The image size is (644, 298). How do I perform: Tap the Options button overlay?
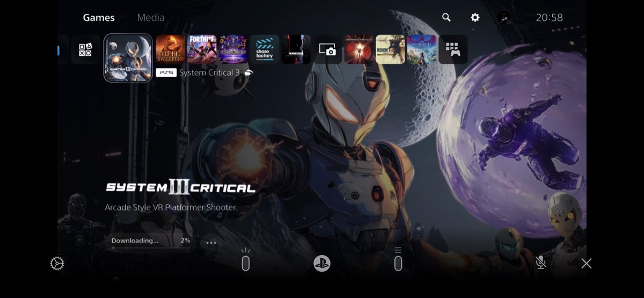click(398, 260)
